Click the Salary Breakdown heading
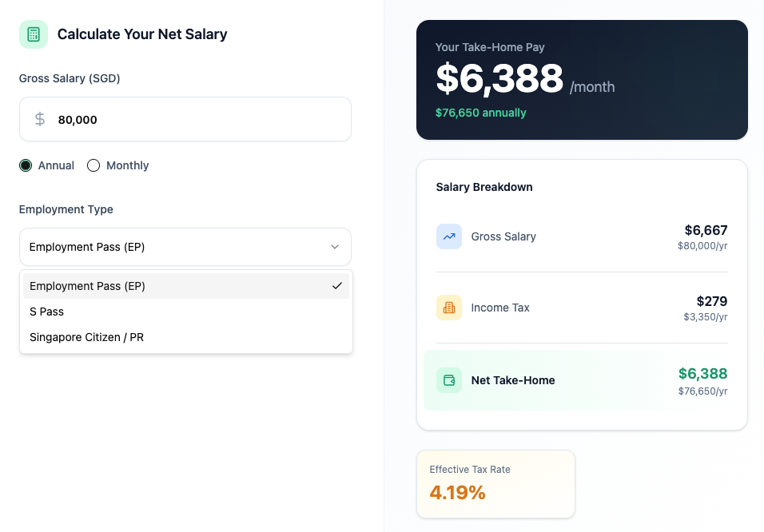764x532 pixels. click(x=485, y=187)
